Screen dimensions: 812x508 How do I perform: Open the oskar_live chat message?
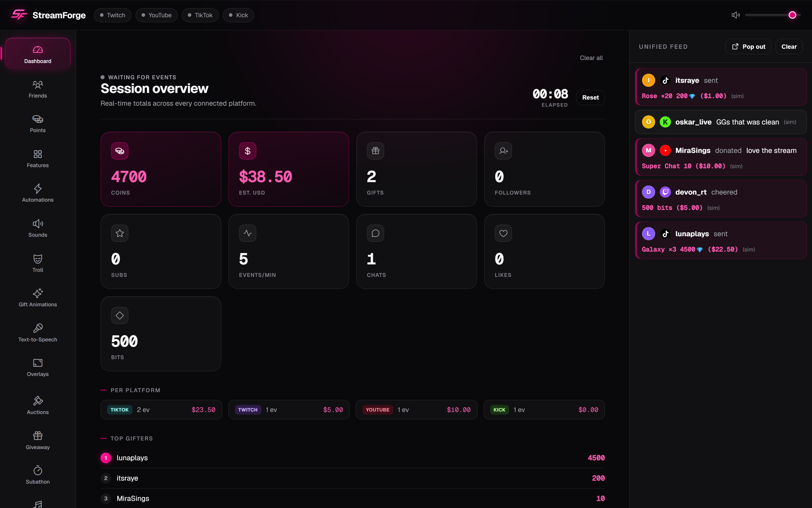[x=721, y=122]
